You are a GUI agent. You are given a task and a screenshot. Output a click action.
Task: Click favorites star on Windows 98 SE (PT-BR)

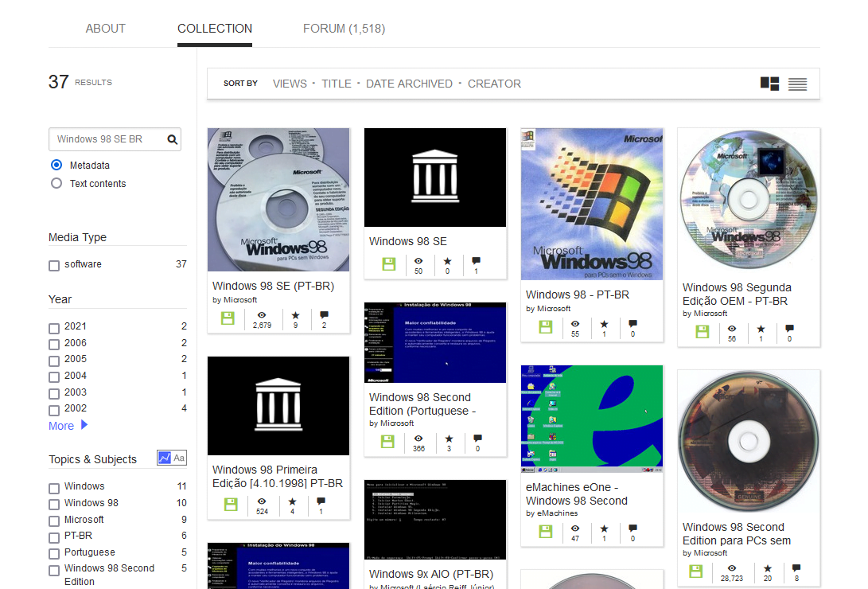[296, 315]
